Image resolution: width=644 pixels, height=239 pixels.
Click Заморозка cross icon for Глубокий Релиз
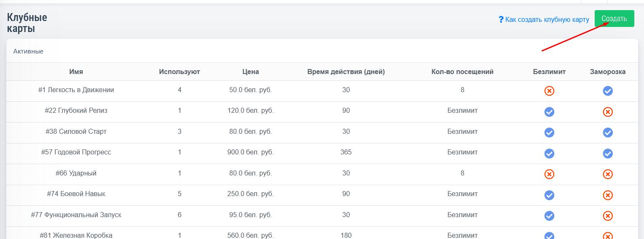[x=607, y=112]
